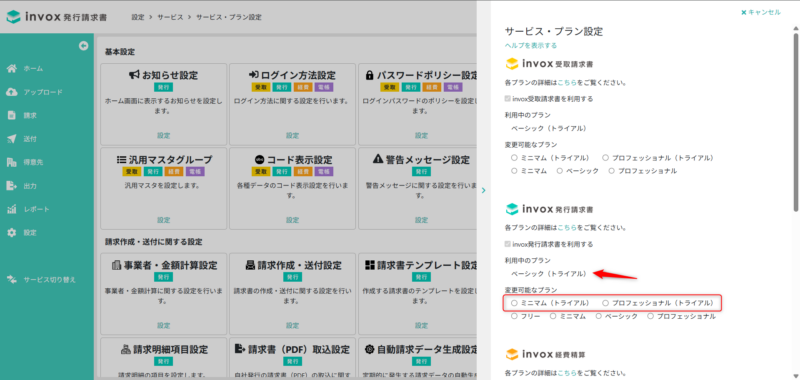Open the ヘルプを表示する link

tap(531, 45)
